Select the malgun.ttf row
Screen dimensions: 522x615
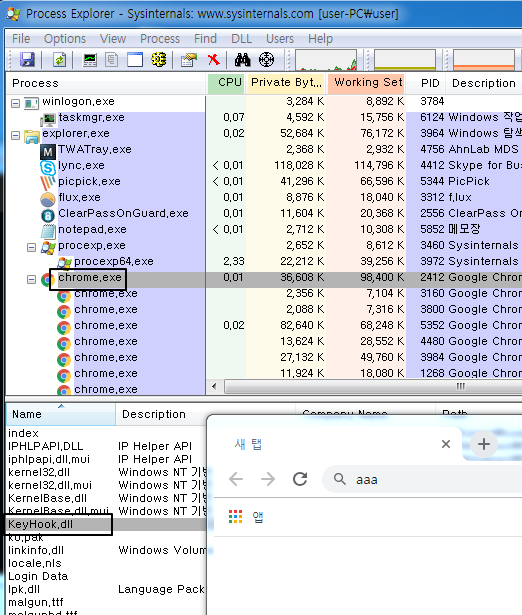[x=107, y=602]
